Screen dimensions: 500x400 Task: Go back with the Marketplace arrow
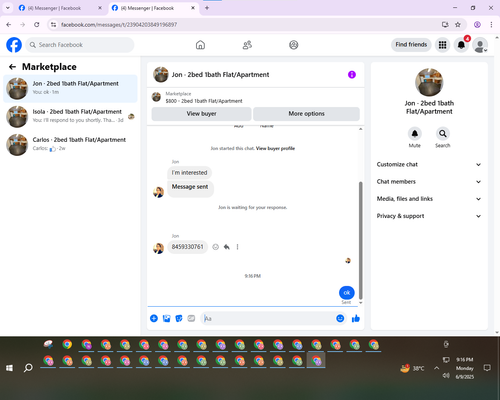pyautogui.click(x=12, y=67)
